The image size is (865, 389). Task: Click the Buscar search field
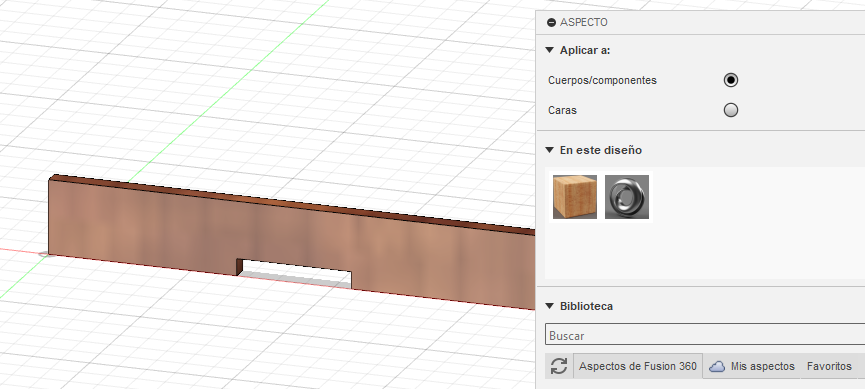click(705, 335)
